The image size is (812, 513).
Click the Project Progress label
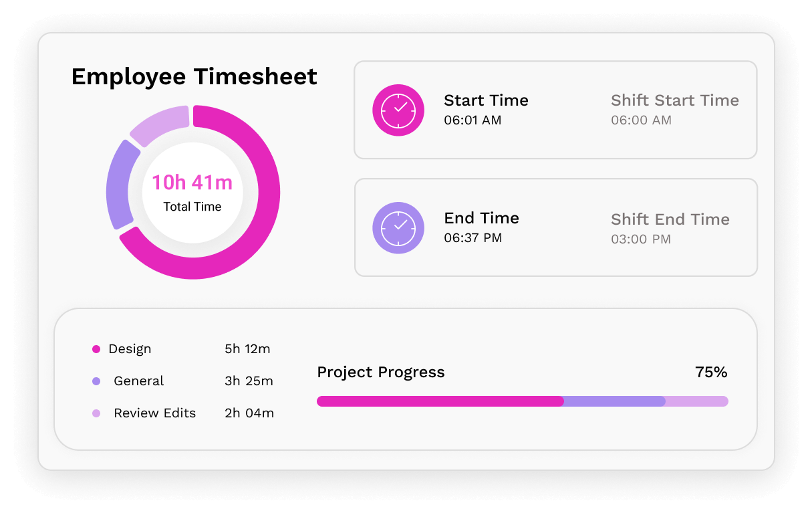(x=380, y=373)
